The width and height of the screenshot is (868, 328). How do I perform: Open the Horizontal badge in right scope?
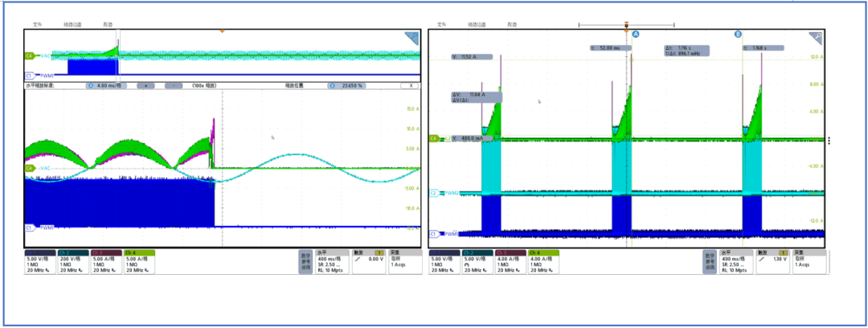735,261
